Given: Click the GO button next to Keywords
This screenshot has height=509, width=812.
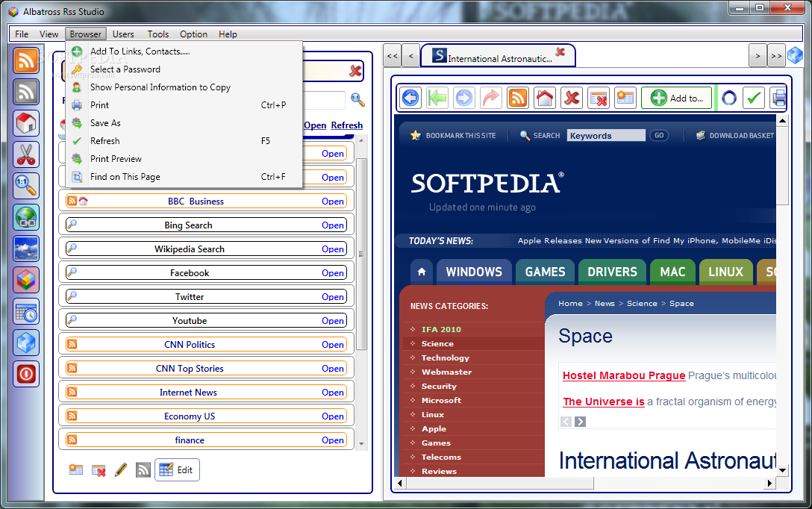Looking at the screenshot, I should pos(659,135).
